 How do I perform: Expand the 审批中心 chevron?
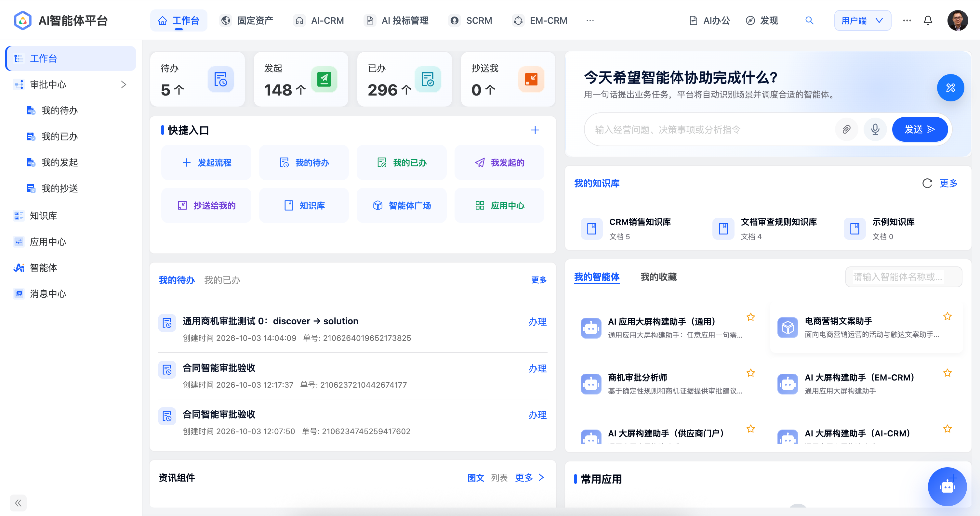pos(123,84)
